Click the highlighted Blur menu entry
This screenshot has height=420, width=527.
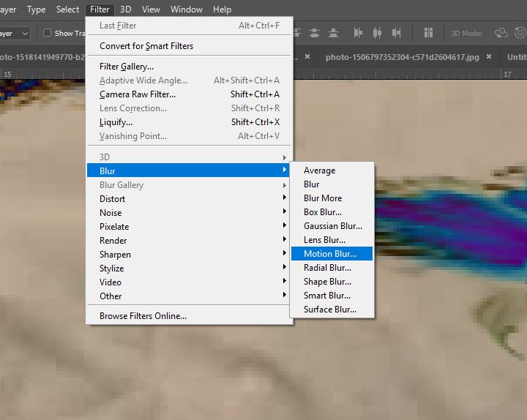point(188,170)
